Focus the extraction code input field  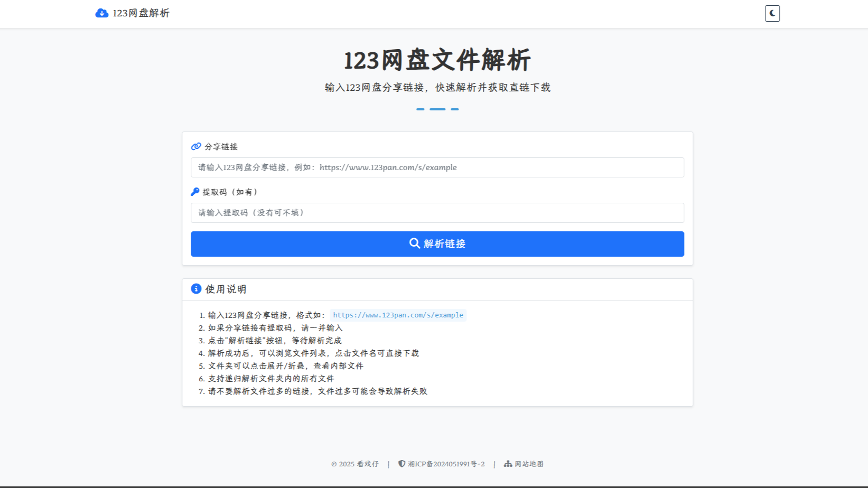(437, 213)
